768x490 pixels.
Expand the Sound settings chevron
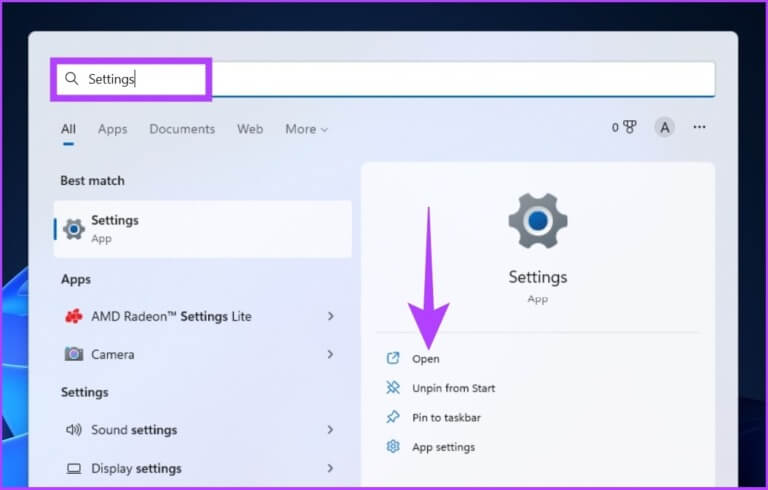pyautogui.click(x=331, y=430)
